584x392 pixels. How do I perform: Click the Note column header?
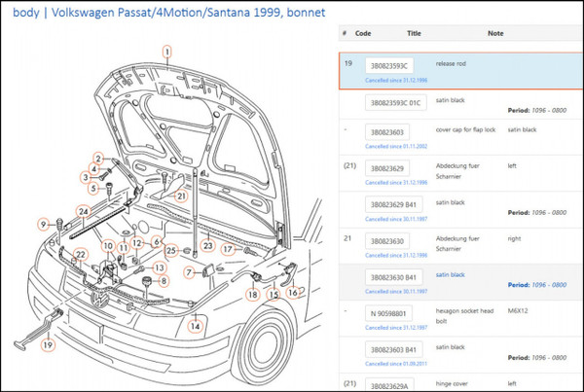pyautogui.click(x=495, y=33)
